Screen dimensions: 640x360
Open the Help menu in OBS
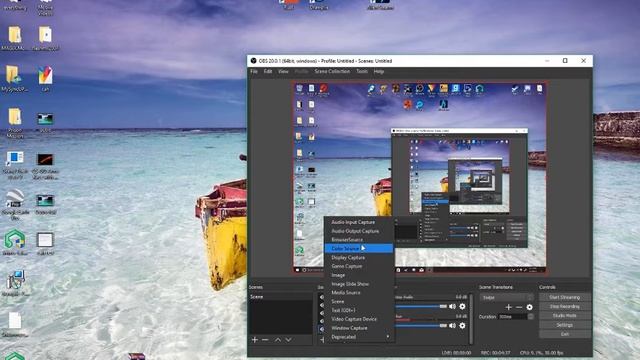[x=379, y=71]
